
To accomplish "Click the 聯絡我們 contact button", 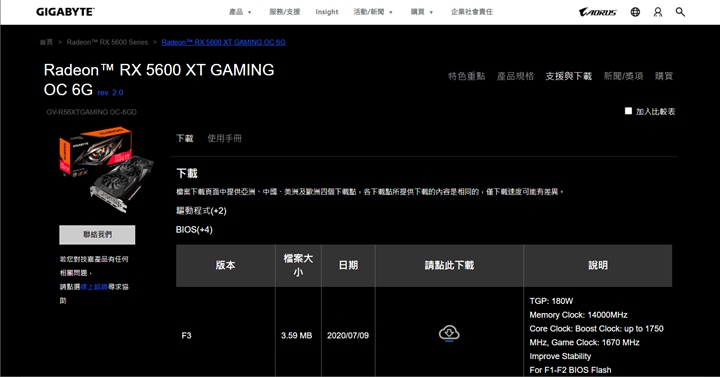I will 97,235.
